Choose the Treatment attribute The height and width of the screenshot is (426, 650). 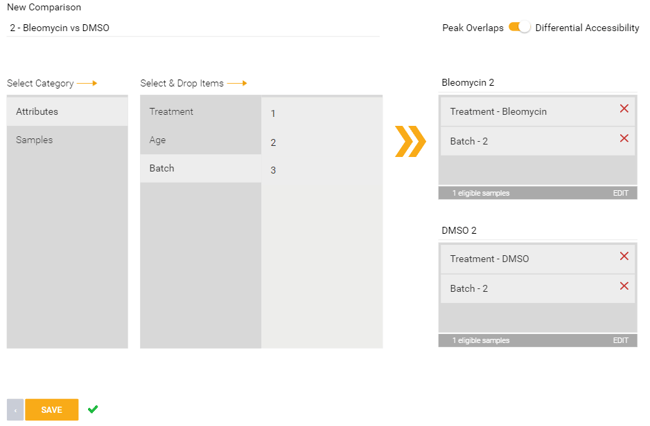pyautogui.click(x=201, y=111)
